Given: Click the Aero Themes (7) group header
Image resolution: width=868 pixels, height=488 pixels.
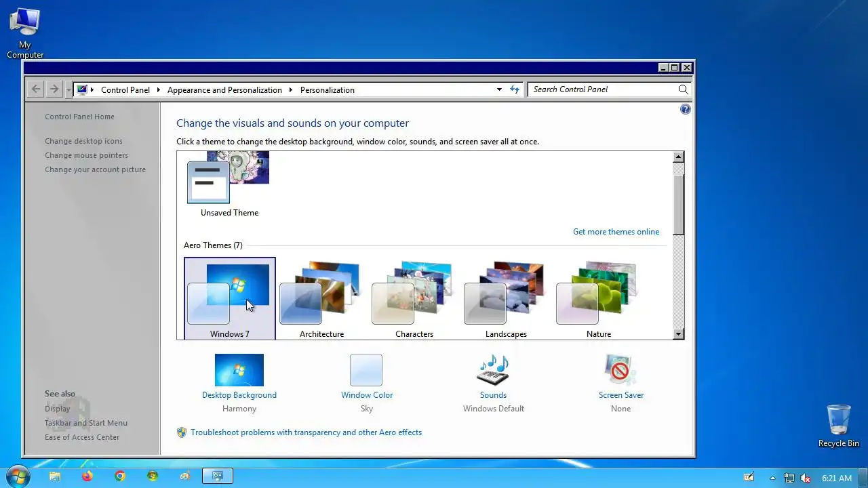Looking at the screenshot, I should pyautogui.click(x=213, y=245).
